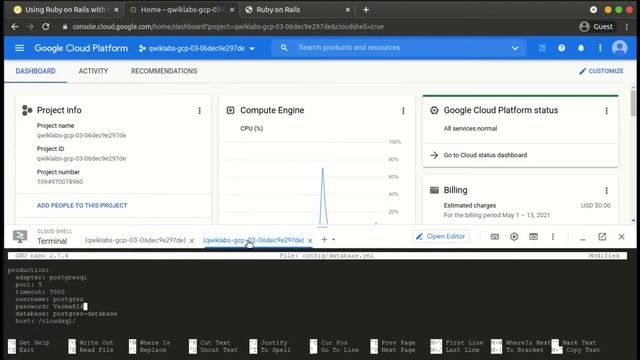The image size is (640, 360).
Task: Activate Cloud Shell icon in top bar
Action: [542, 48]
